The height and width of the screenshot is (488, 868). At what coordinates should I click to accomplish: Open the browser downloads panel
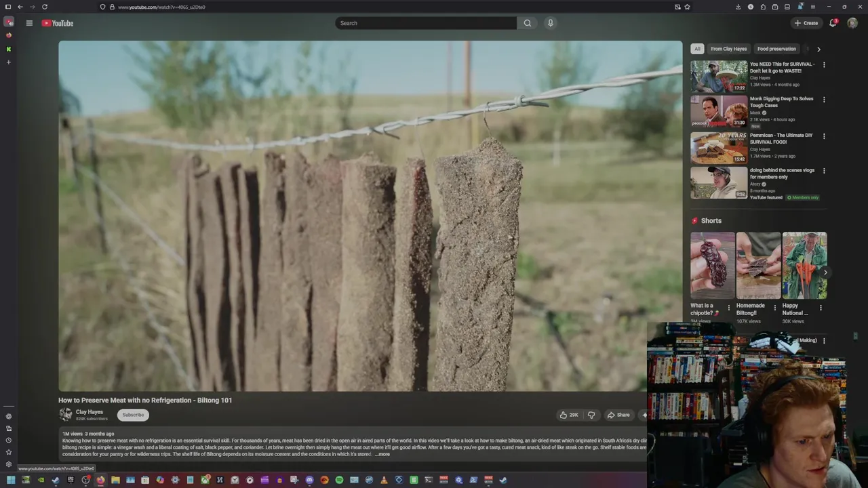tap(738, 7)
